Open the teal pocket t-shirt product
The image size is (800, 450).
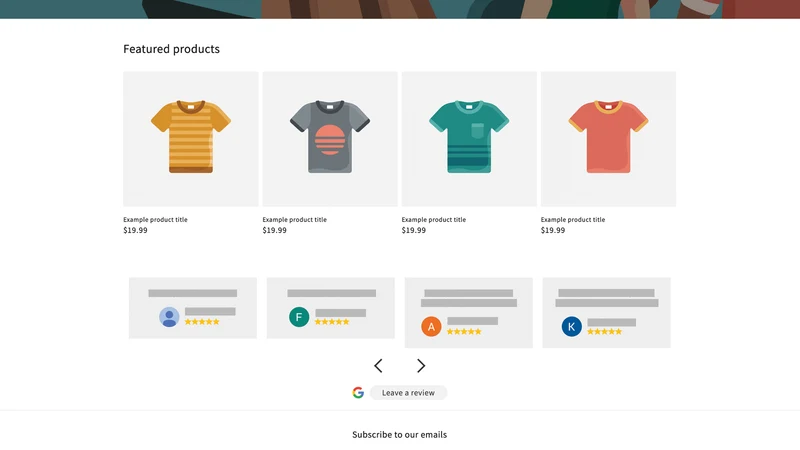(469, 139)
